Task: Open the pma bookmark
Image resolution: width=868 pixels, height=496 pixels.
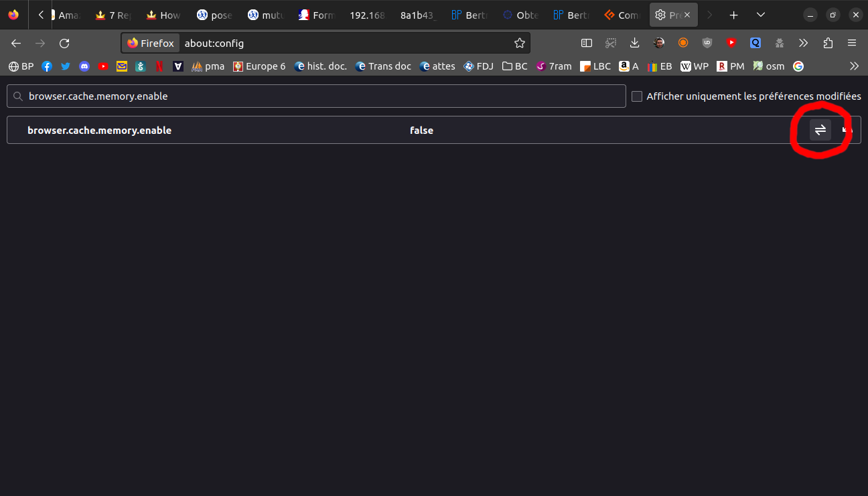Action: click(x=208, y=66)
